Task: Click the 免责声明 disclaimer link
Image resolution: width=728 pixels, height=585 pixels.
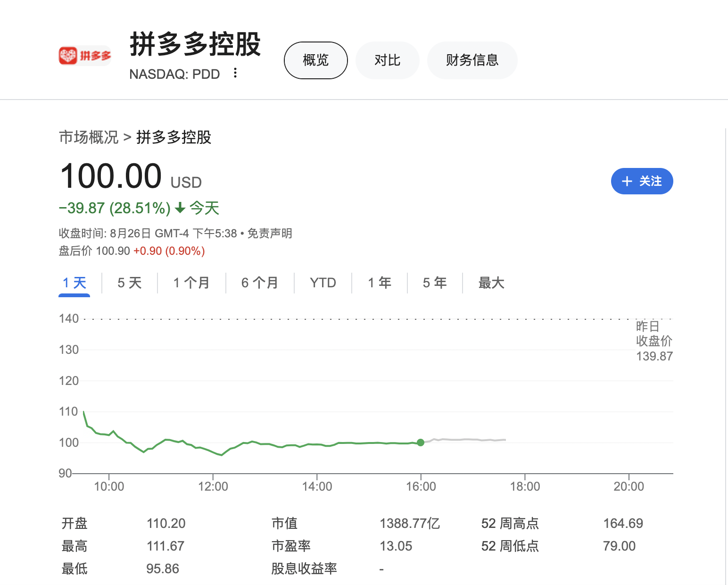Action: pos(270,234)
